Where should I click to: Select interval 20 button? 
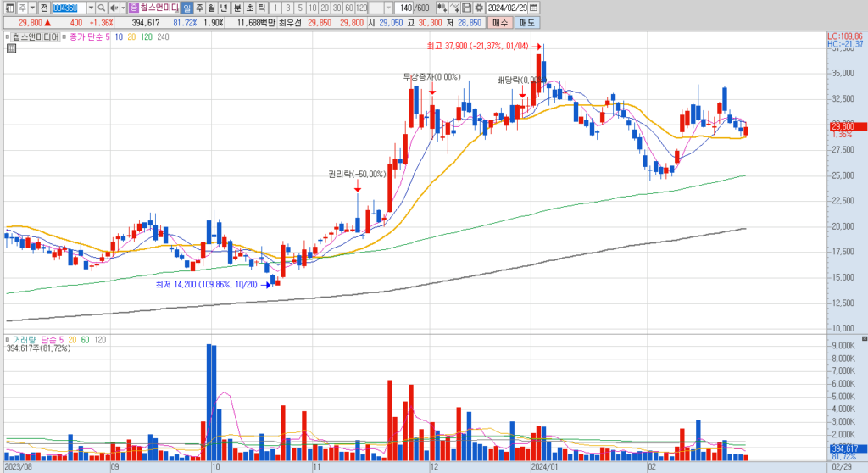(x=325, y=8)
